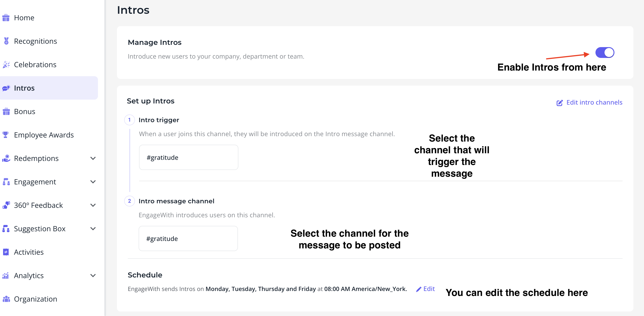Go to Home in the sidebar
The width and height of the screenshot is (644, 316).
coord(49,18)
